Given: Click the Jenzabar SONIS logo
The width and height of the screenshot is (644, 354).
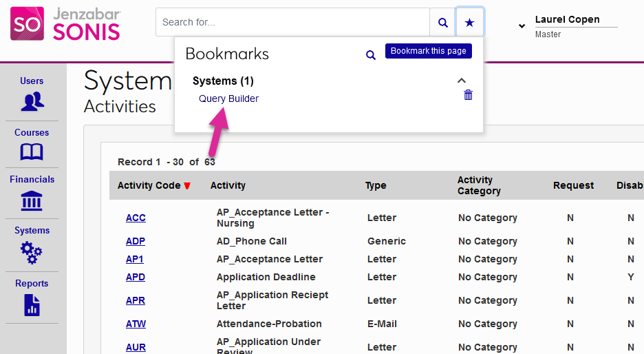Looking at the screenshot, I should click(66, 23).
